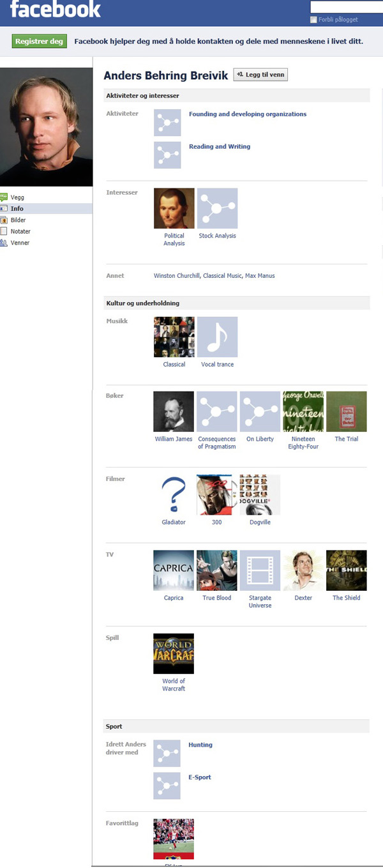Click the 300 movie poster
The height and width of the screenshot is (868, 383).
coord(217,495)
